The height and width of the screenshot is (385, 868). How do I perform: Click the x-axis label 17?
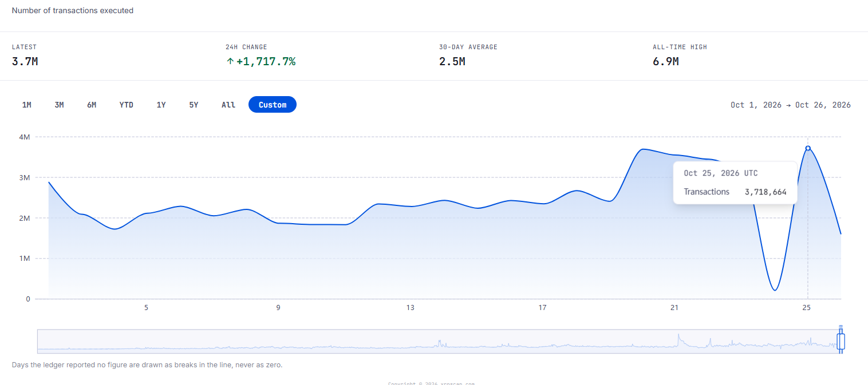(543, 308)
